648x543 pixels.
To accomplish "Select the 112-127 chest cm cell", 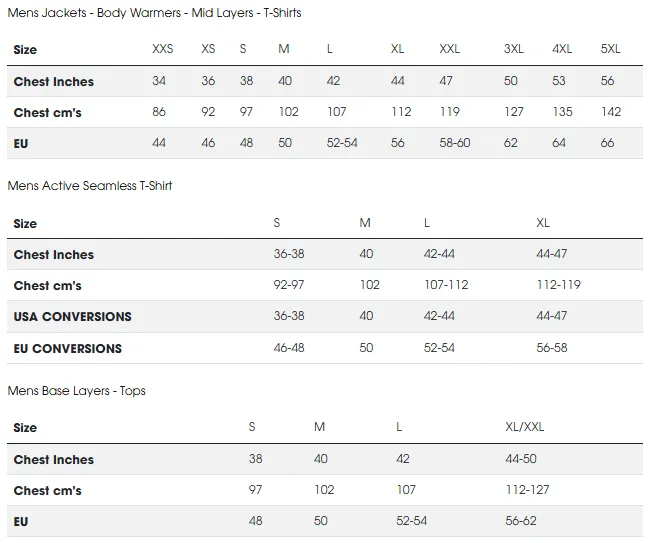I will click(528, 490).
